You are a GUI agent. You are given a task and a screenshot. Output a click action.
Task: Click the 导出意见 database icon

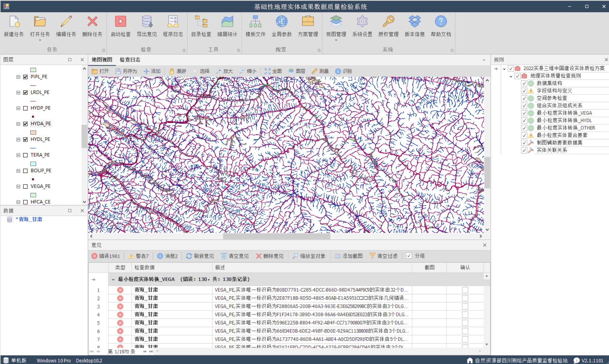click(x=147, y=22)
